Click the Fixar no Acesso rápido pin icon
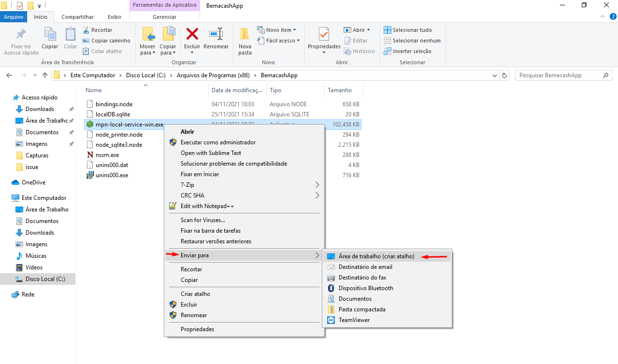Viewport: 618px width, 364px height. (21, 34)
